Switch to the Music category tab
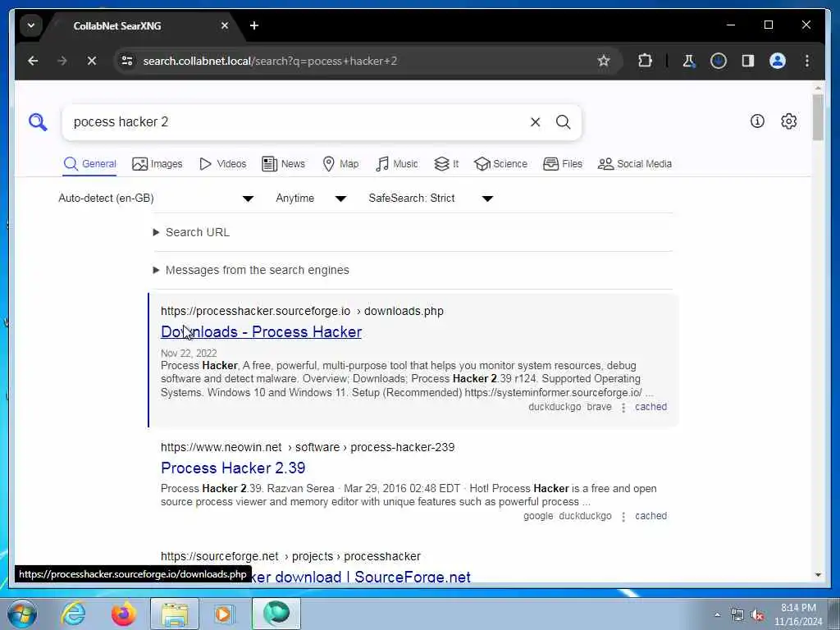The height and width of the screenshot is (630, 840). pos(397,164)
